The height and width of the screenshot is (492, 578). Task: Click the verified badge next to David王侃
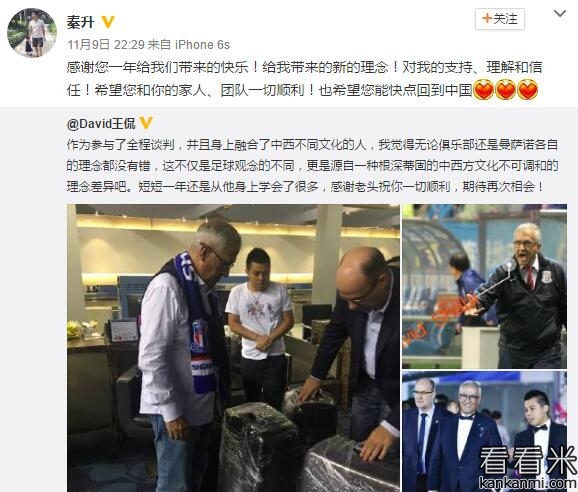[x=146, y=123]
